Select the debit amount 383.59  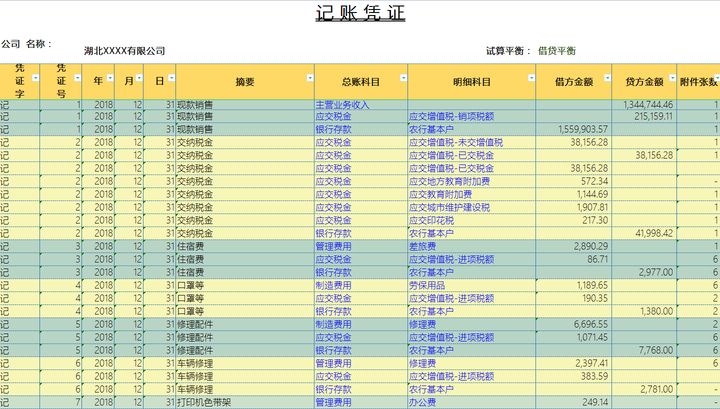574,376
